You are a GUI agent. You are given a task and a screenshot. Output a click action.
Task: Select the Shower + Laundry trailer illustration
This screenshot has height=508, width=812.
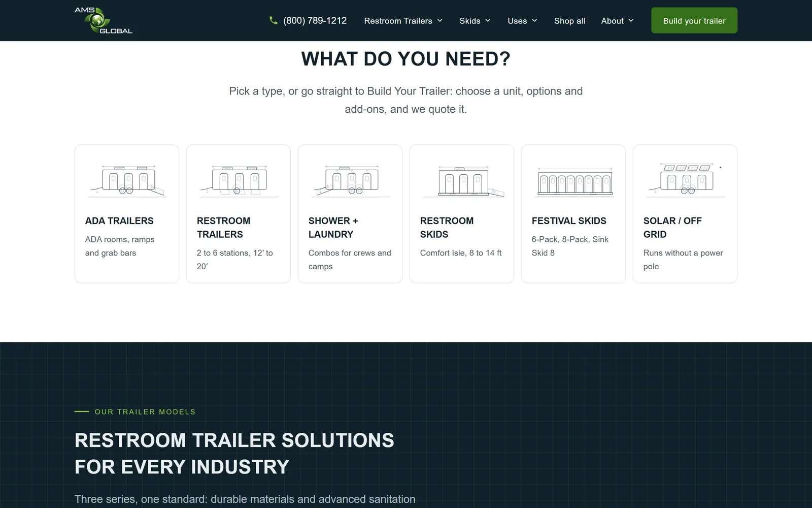tap(350, 180)
